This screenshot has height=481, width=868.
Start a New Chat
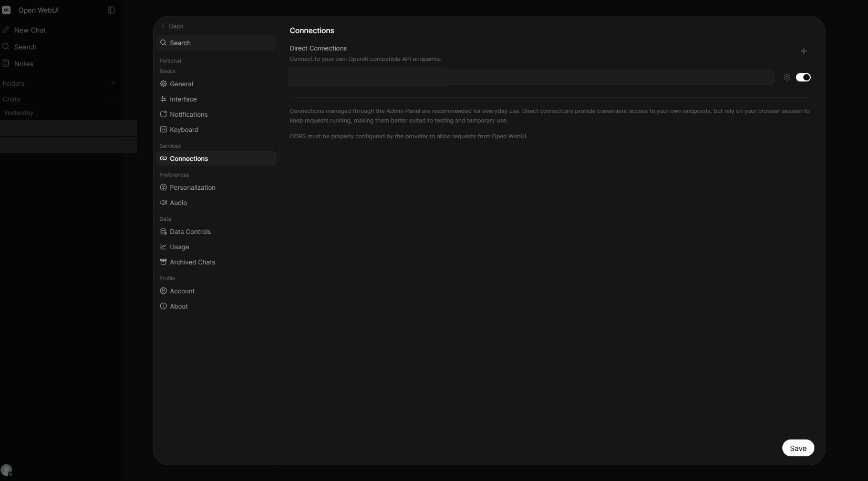[30, 30]
